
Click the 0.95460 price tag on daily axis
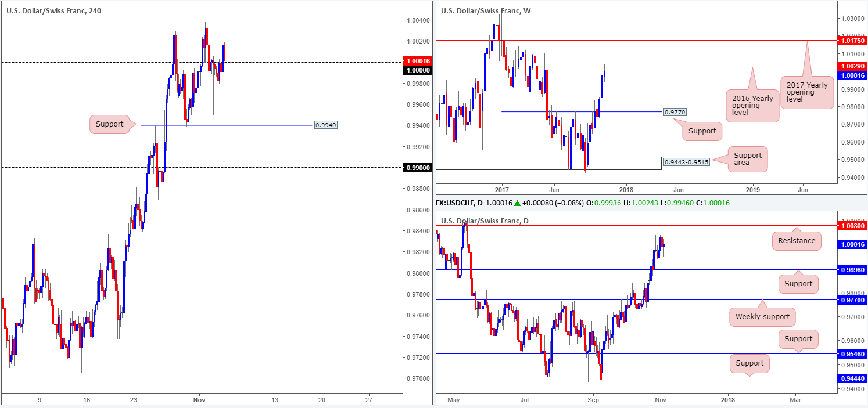pos(851,353)
